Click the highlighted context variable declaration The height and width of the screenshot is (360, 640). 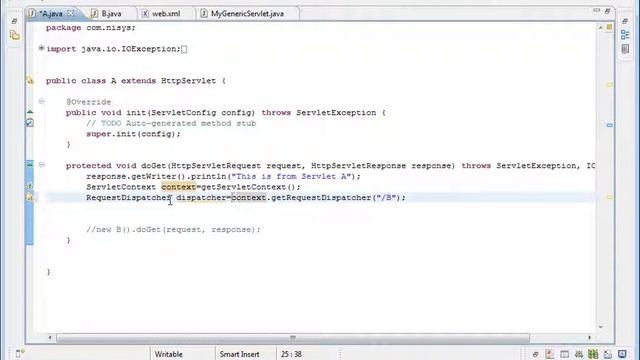[x=179, y=187]
